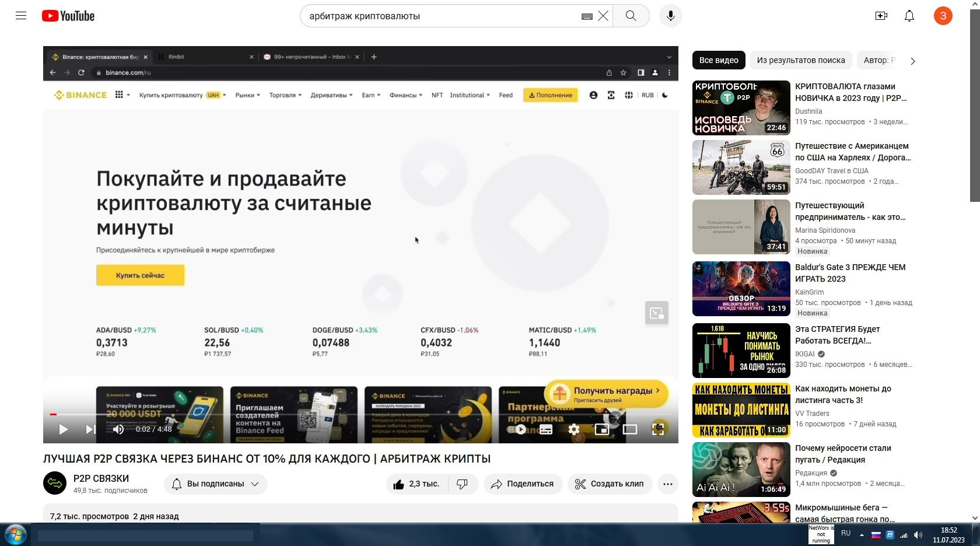
Task: Open more actions three-dot menu
Action: 668,484
